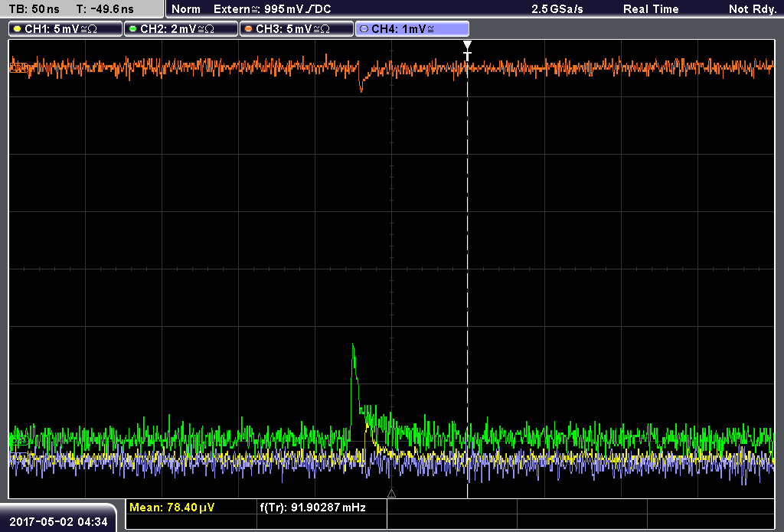The height and width of the screenshot is (532, 784).
Task: Click the orange CH3 indicator dot
Action: point(249,29)
